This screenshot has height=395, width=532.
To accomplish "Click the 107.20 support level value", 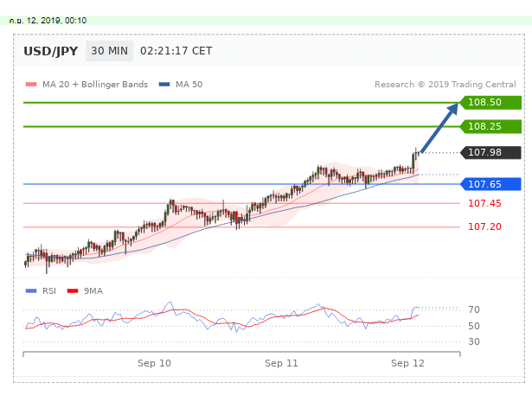I will [x=484, y=226].
